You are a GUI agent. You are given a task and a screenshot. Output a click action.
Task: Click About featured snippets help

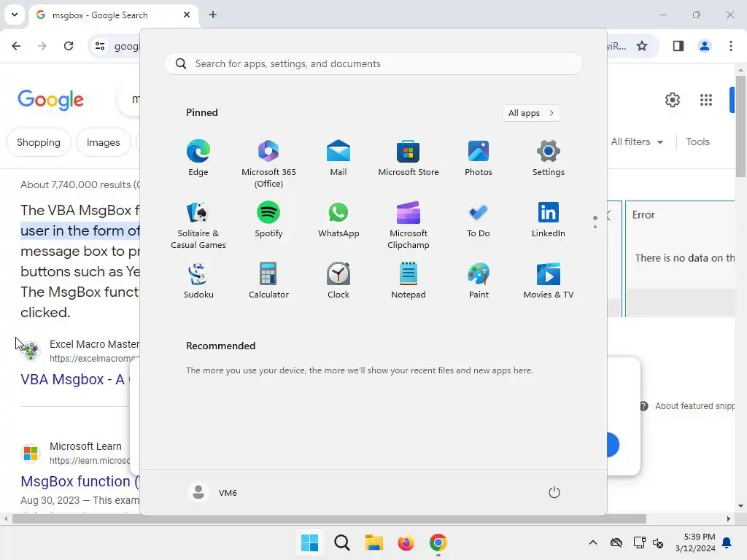pos(689,406)
